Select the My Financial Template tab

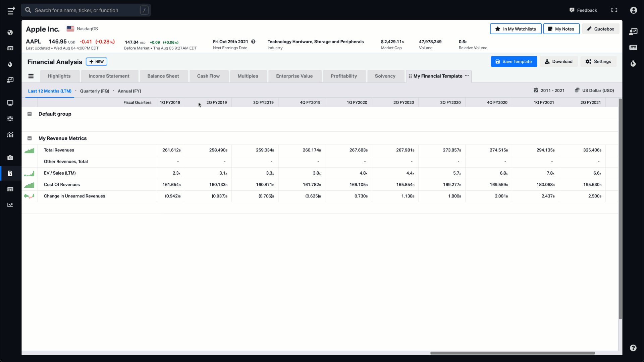[x=438, y=76]
